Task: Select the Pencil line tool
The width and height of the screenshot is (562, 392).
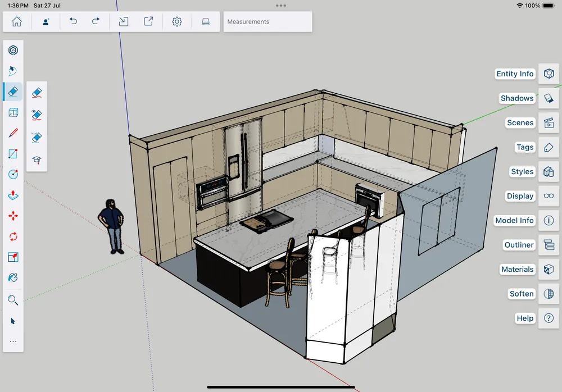Action: point(13,133)
